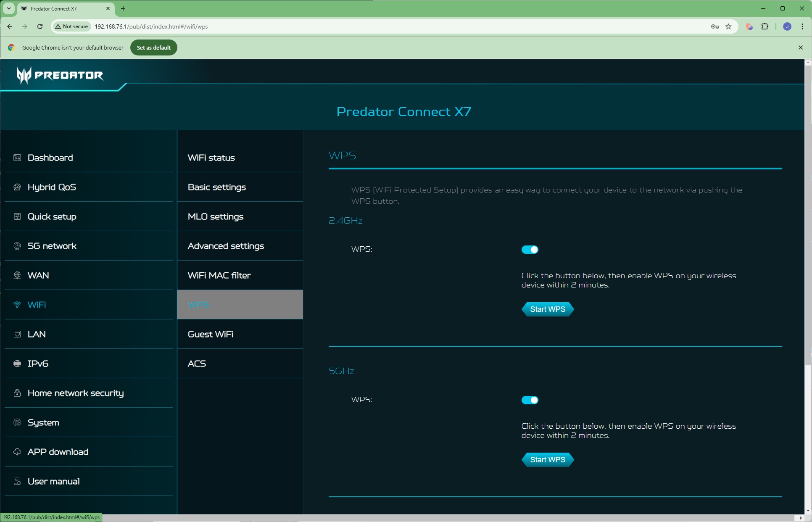
Task: Click the Hybrid QoS icon
Action: pos(17,187)
